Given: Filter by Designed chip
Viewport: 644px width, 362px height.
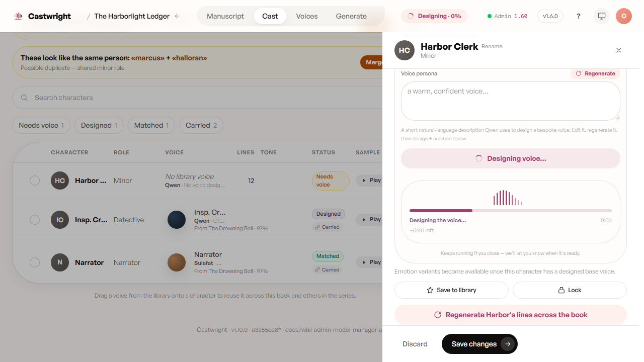Looking at the screenshot, I should click(99, 125).
